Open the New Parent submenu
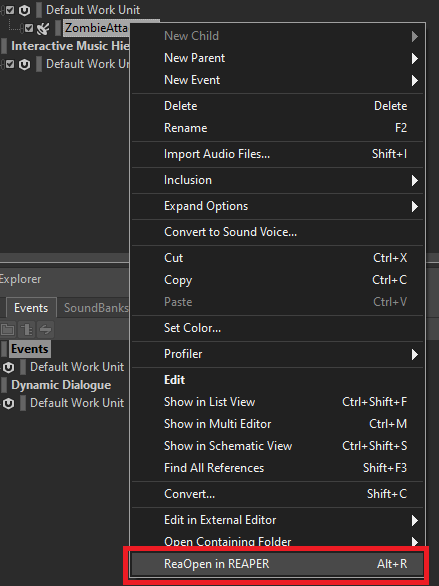The height and width of the screenshot is (586, 439). click(x=277, y=58)
